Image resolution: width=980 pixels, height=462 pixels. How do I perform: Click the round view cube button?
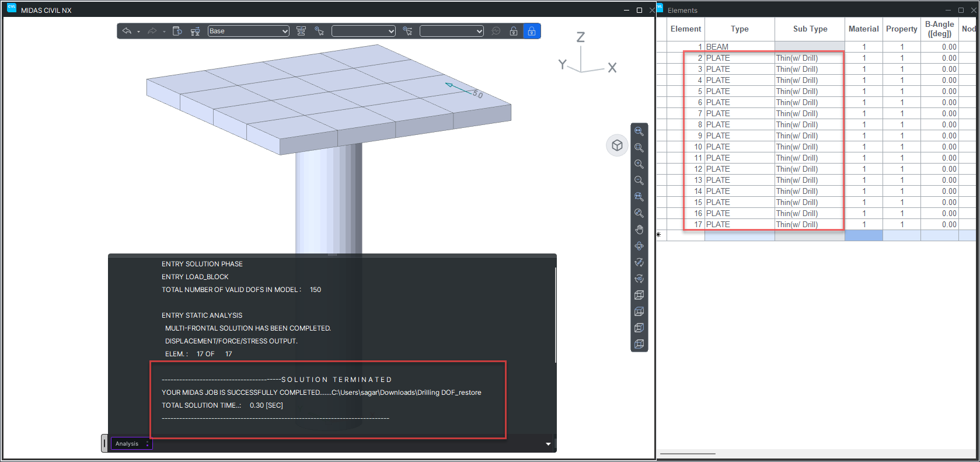(x=617, y=145)
